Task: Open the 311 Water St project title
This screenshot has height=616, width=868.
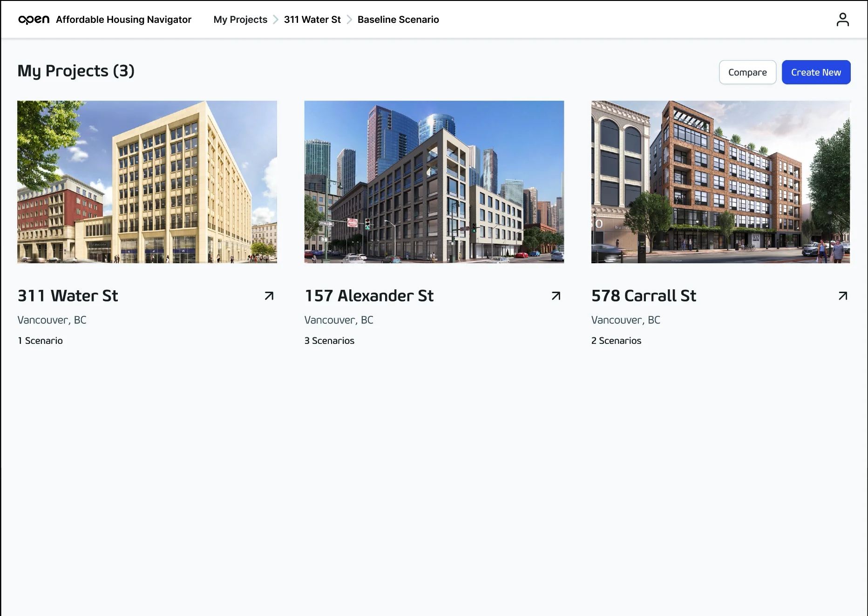Action: pyautogui.click(x=68, y=295)
